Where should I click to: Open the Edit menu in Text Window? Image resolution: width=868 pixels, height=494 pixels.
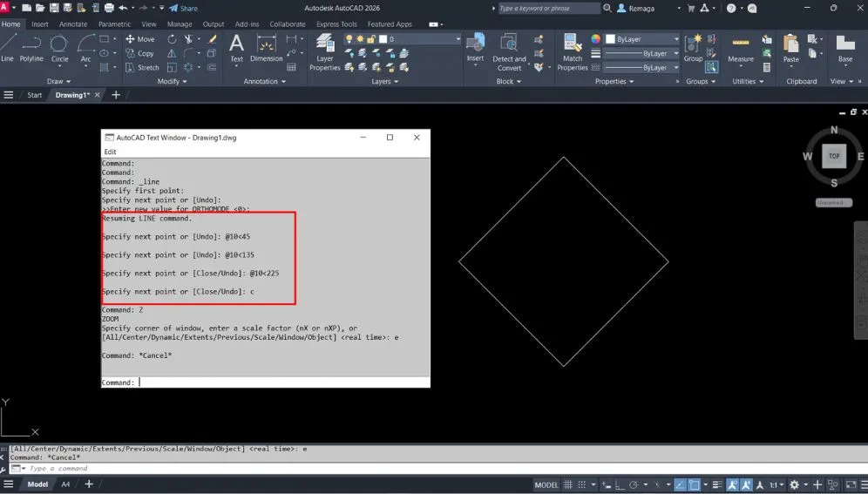coord(110,152)
